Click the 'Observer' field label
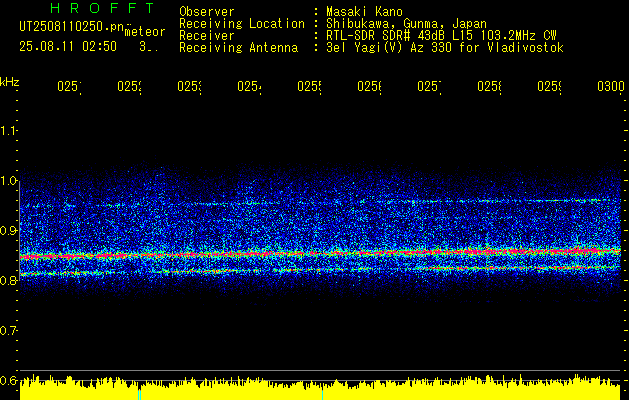 pos(207,11)
